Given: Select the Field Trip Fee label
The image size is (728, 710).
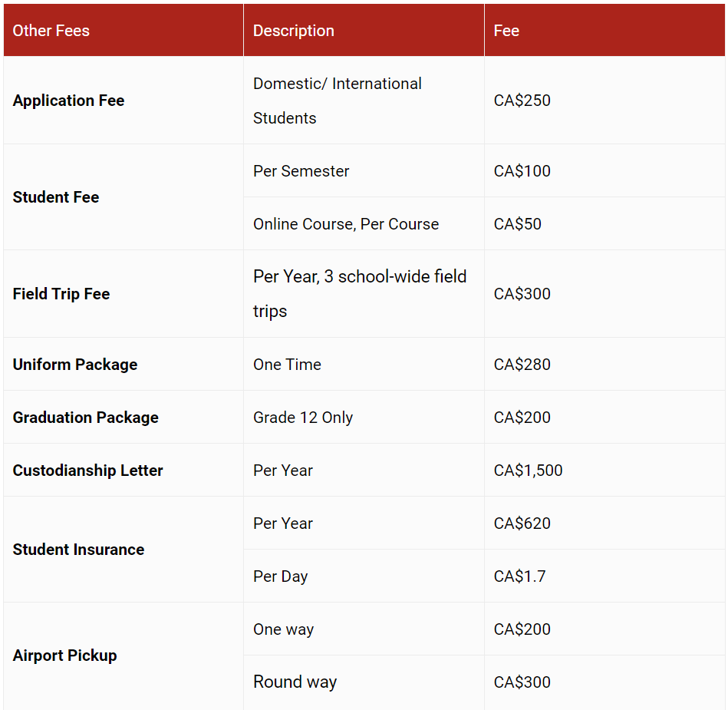Looking at the screenshot, I should (61, 294).
